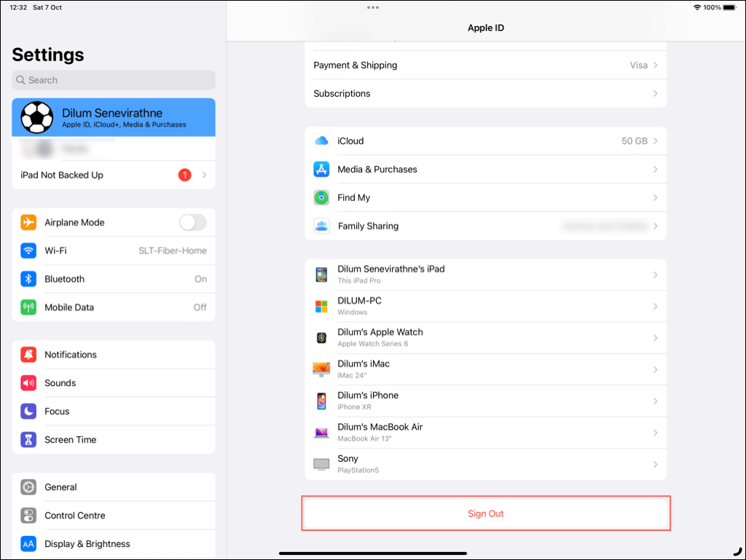
Task: Tap the red backup notification badge
Action: pos(184,175)
